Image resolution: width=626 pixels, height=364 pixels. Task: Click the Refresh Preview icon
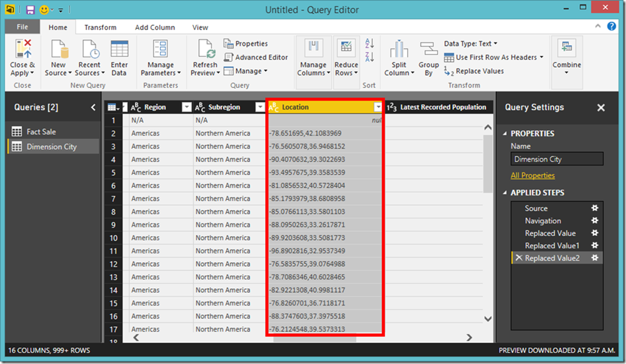coord(206,49)
